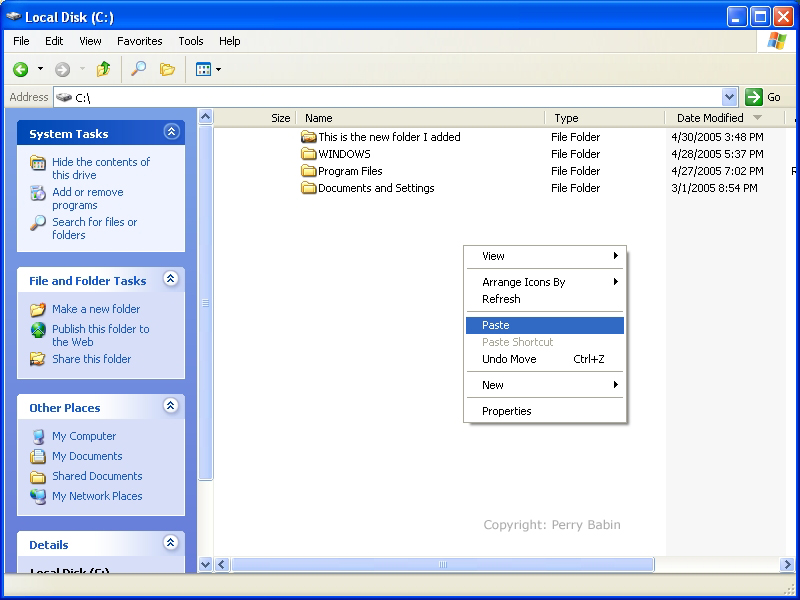The height and width of the screenshot is (600, 800).
Task: Open the Back button history dropdown
Action: pyautogui.click(x=40, y=69)
